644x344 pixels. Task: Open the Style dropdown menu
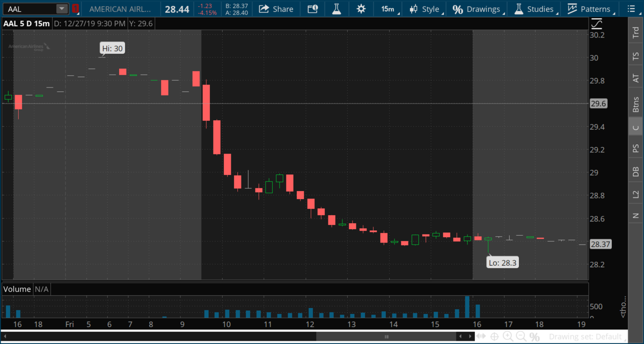click(x=426, y=9)
